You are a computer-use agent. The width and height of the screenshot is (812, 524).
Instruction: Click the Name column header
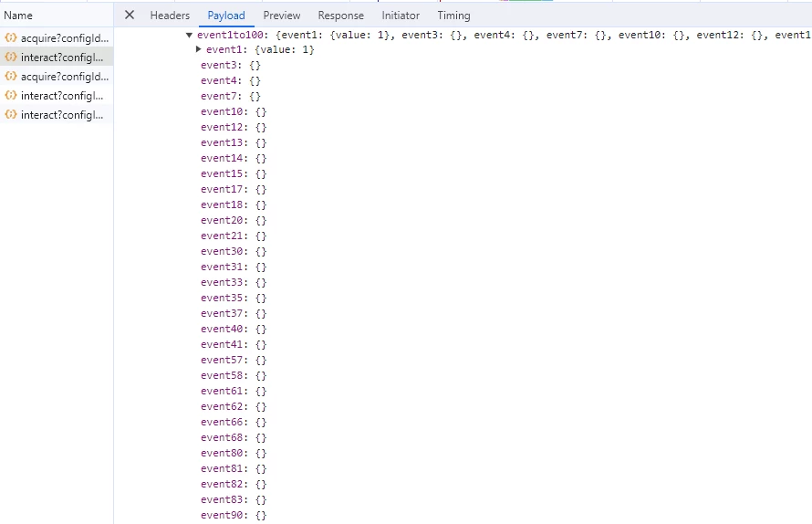pos(18,16)
